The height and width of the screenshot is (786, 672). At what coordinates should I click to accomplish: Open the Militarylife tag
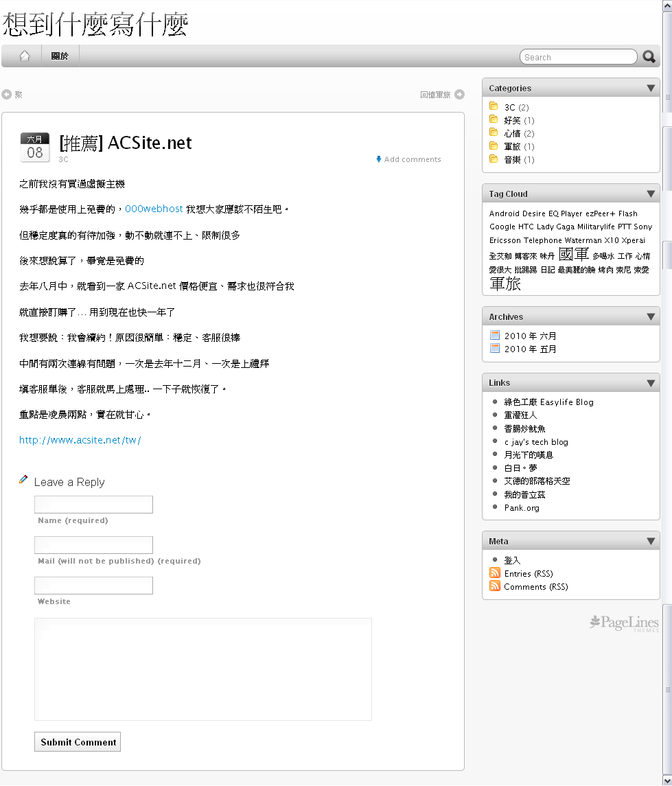tap(596, 227)
